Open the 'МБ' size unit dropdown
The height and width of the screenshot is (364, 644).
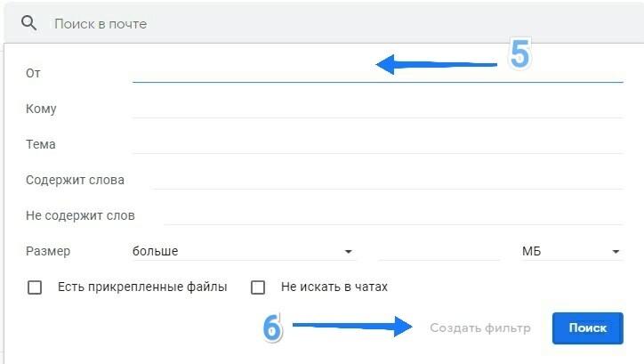570,251
